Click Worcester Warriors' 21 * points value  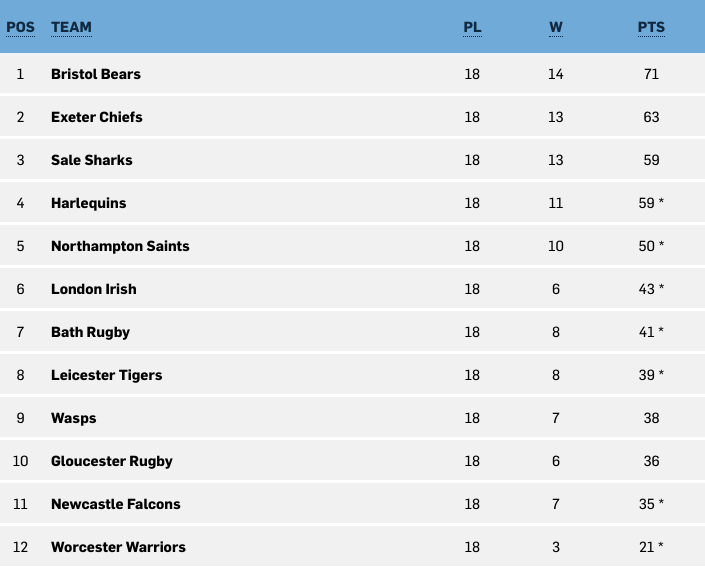point(651,547)
